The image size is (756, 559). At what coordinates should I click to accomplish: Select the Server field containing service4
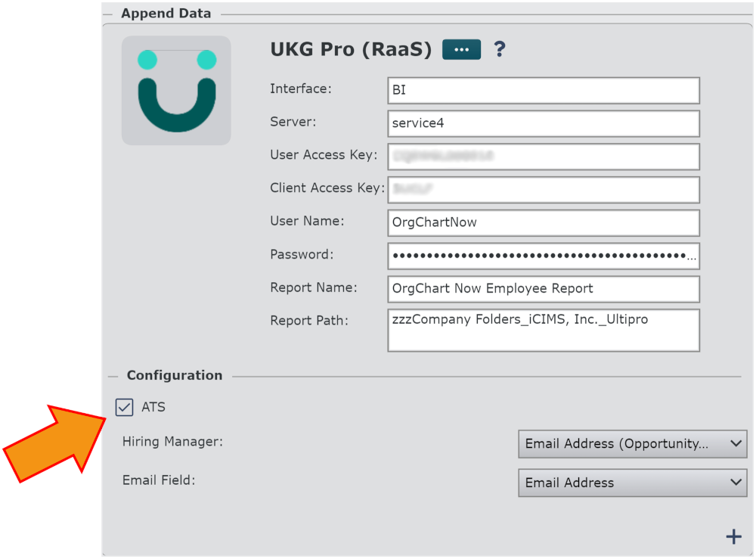coord(544,123)
